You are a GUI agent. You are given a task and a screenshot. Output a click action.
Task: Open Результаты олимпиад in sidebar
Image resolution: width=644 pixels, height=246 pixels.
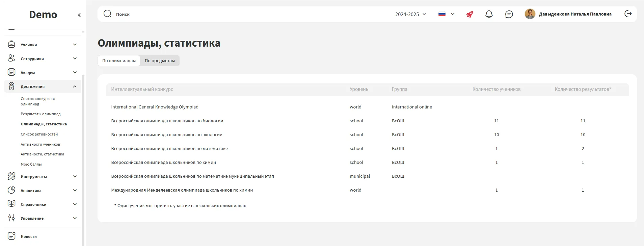(41, 114)
